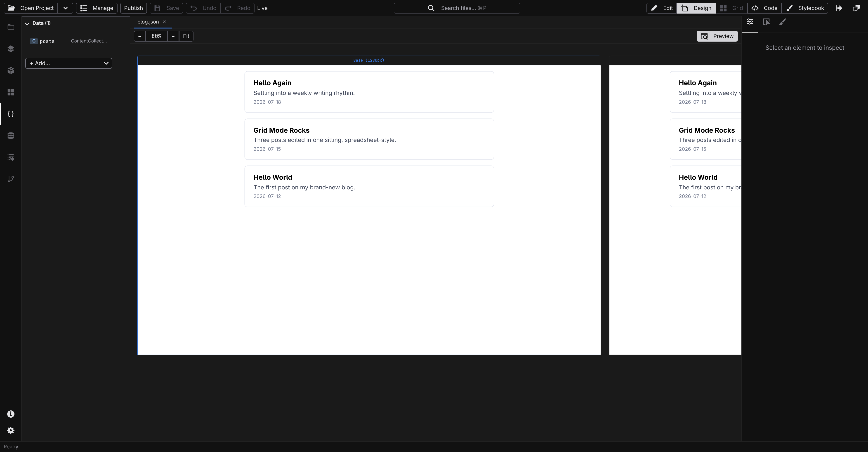
Task: Switch to Code mode
Action: pyautogui.click(x=764, y=8)
